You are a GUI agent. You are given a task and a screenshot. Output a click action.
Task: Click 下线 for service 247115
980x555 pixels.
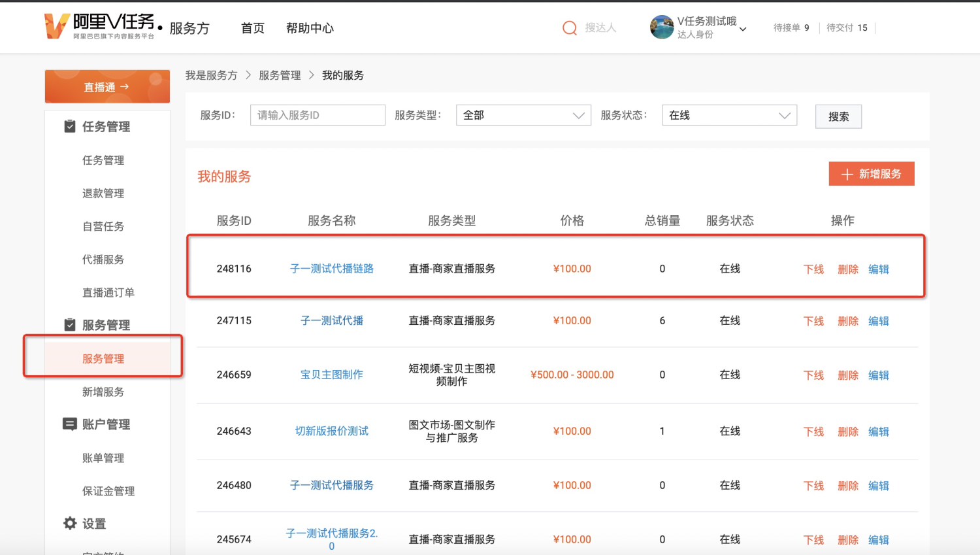click(x=813, y=321)
